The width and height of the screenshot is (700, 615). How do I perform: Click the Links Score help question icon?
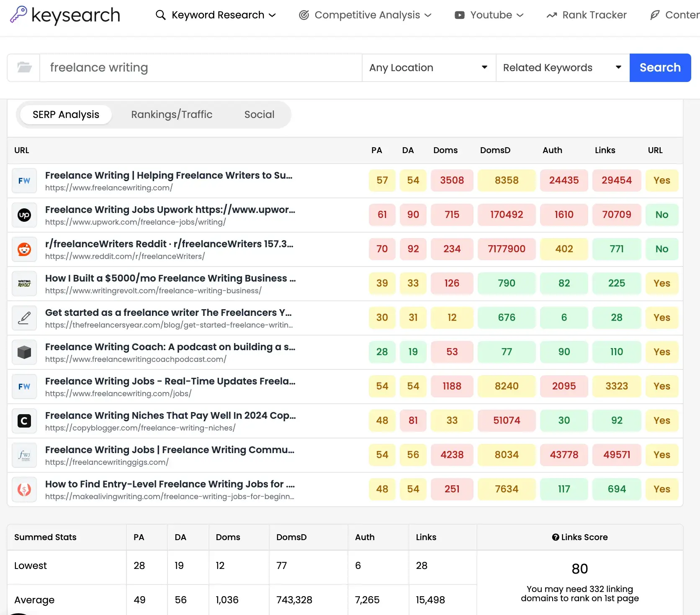pos(555,537)
